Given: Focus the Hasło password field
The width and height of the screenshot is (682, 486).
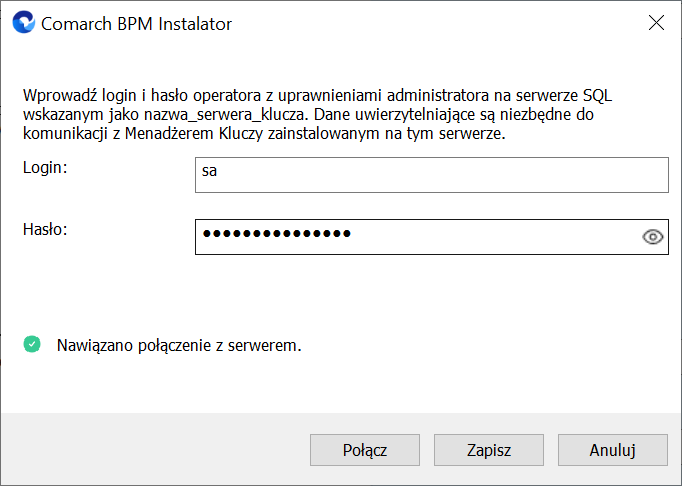Looking at the screenshot, I should 431,237.
